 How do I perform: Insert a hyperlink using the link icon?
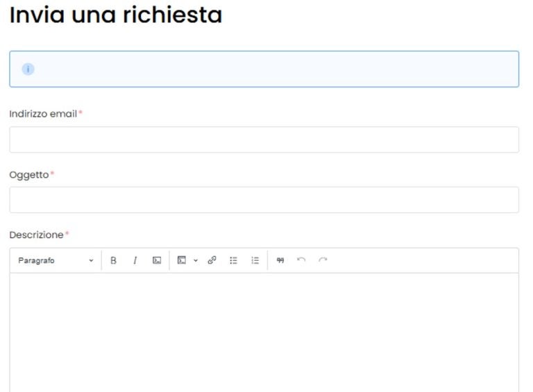click(x=212, y=260)
